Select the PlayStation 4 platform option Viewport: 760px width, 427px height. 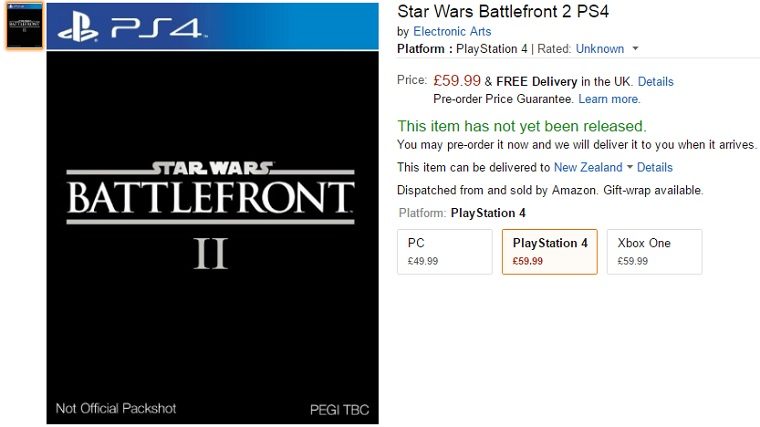[549, 252]
